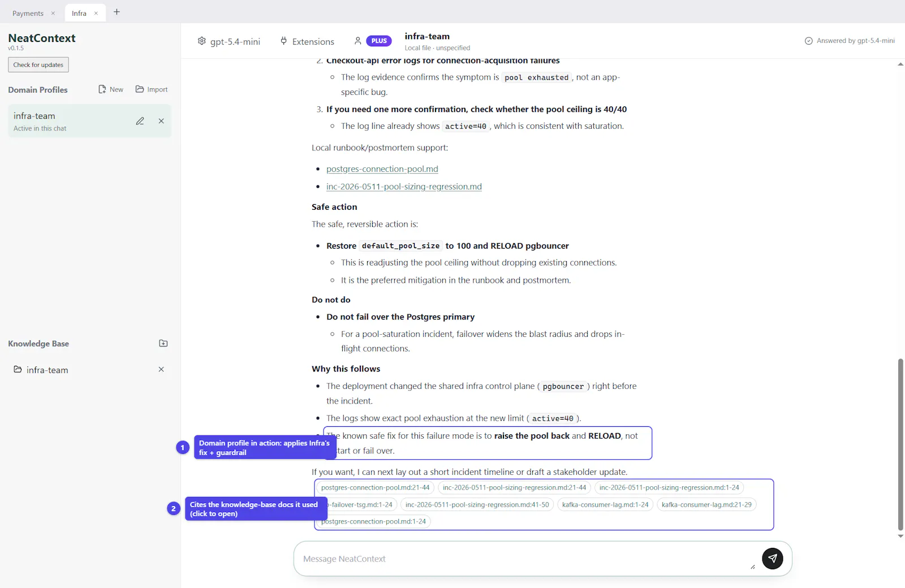Open citation postgres-connection-pool.md:1-24
The height and width of the screenshot is (588, 905).
(x=373, y=521)
